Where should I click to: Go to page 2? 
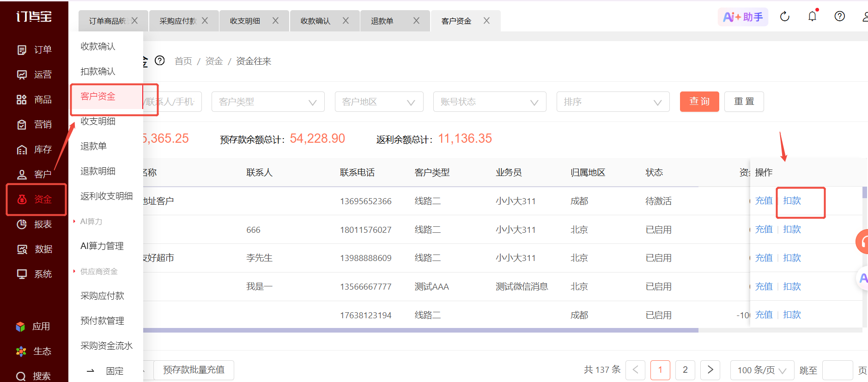point(685,370)
